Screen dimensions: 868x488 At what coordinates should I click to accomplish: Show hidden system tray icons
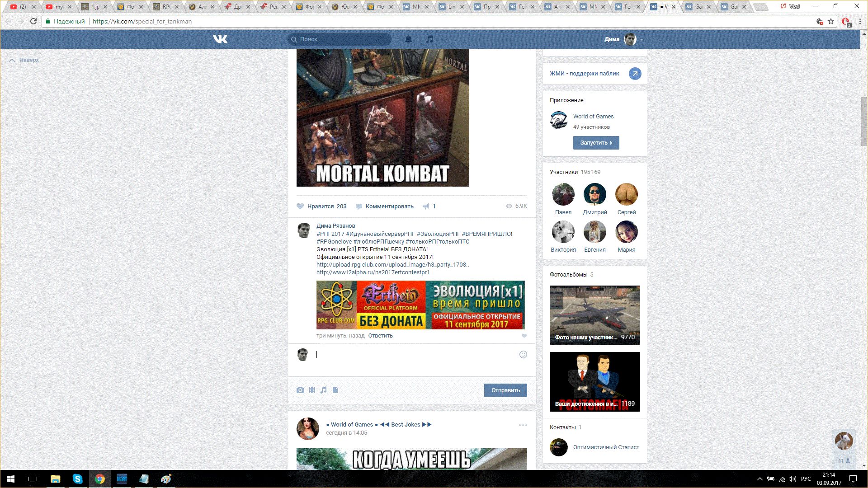coord(760,479)
